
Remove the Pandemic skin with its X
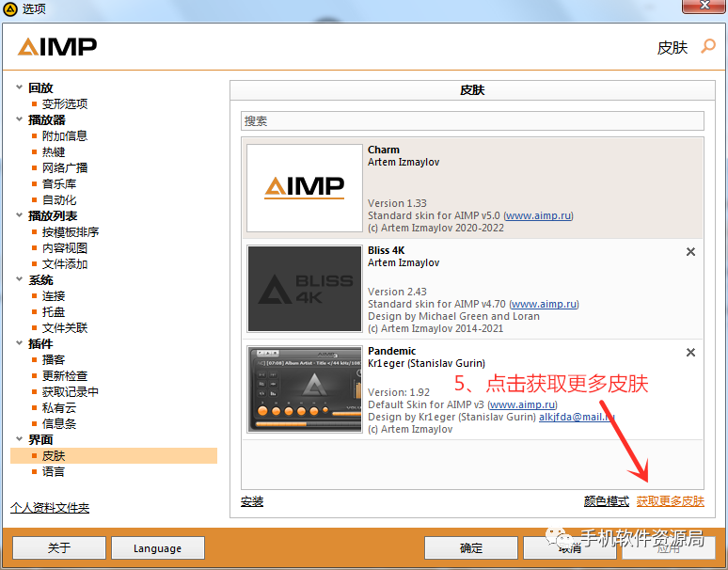(690, 353)
